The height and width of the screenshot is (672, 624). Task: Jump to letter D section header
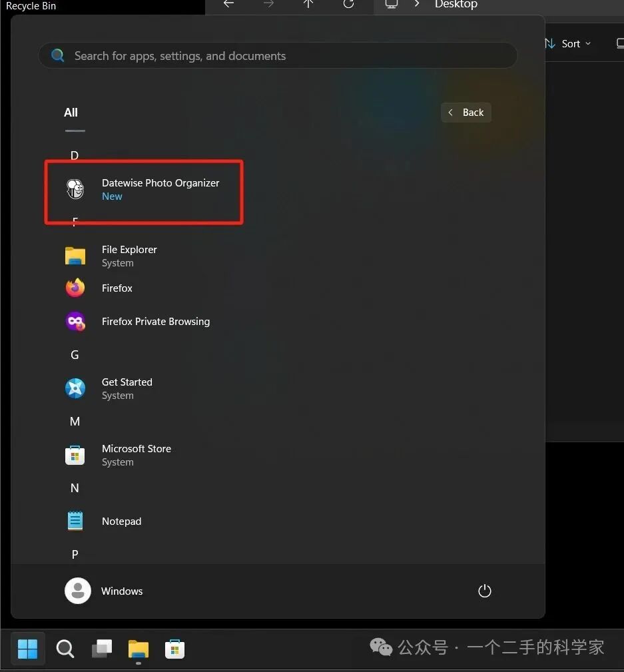(x=75, y=155)
